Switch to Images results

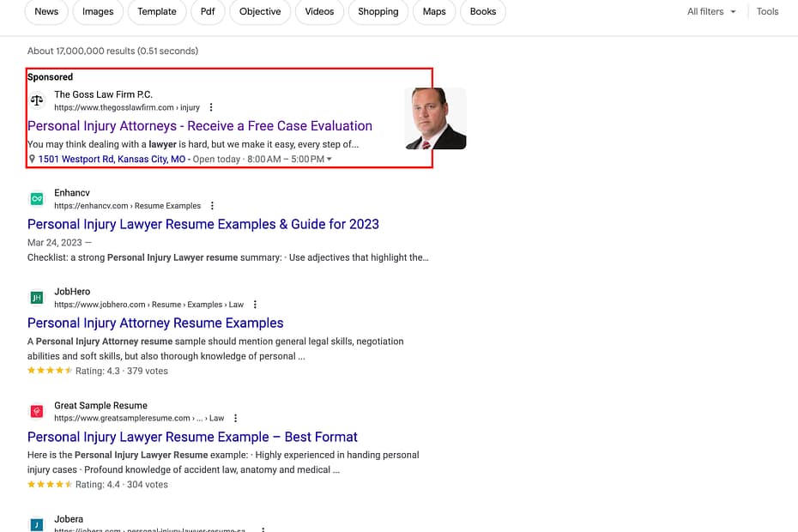[98, 11]
